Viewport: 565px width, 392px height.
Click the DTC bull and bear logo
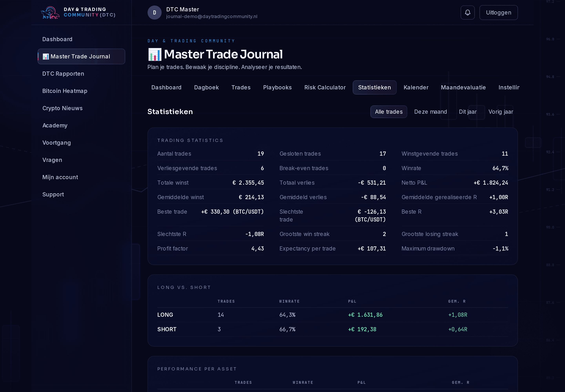pos(50,13)
